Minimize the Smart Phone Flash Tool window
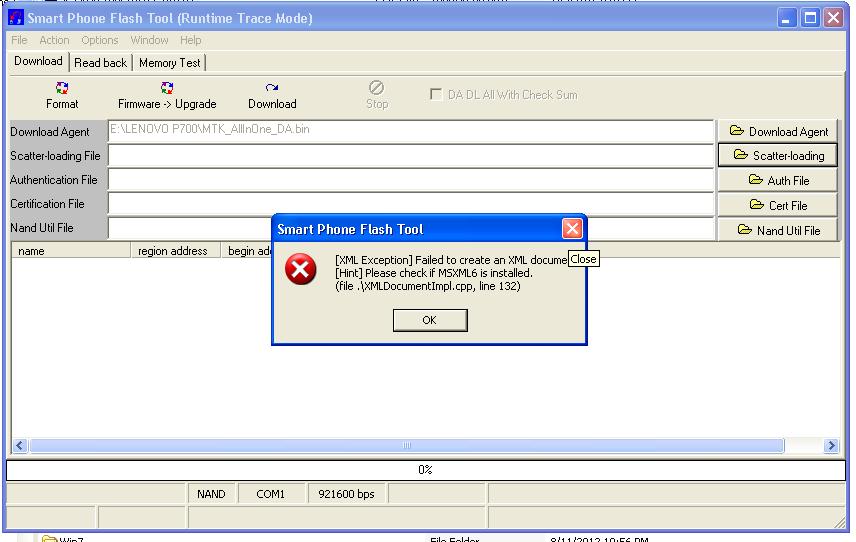The width and height of the screenshot is (856, 542). tap(786, 17)
